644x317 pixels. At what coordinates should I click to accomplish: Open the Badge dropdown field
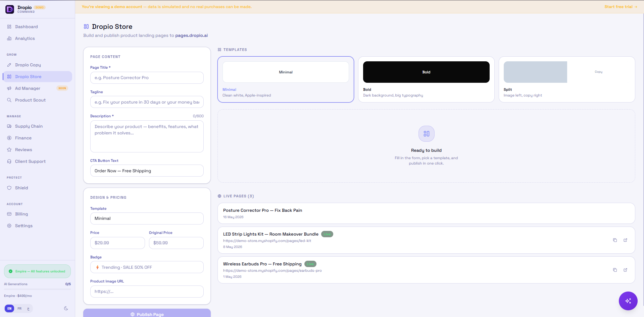click(x=147, y=267)
